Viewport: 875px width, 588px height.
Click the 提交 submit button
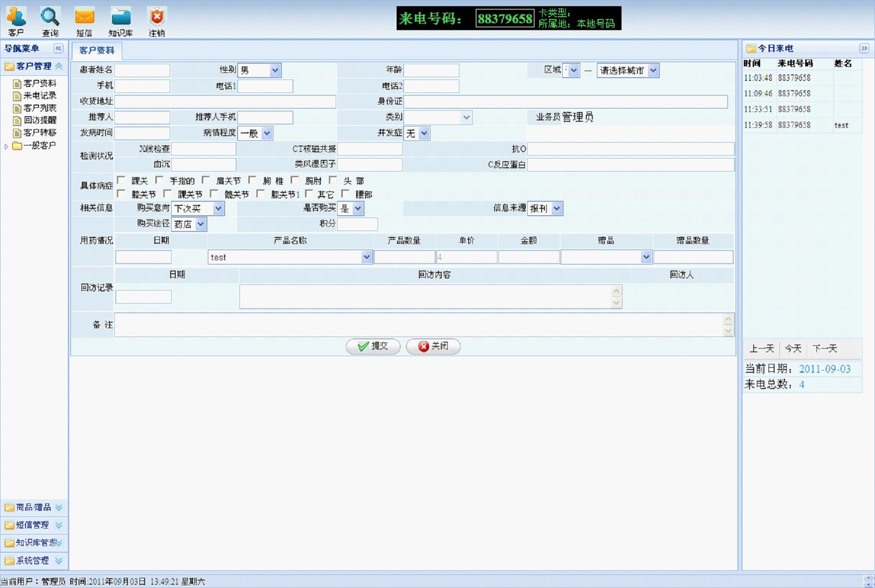point(373,346)
